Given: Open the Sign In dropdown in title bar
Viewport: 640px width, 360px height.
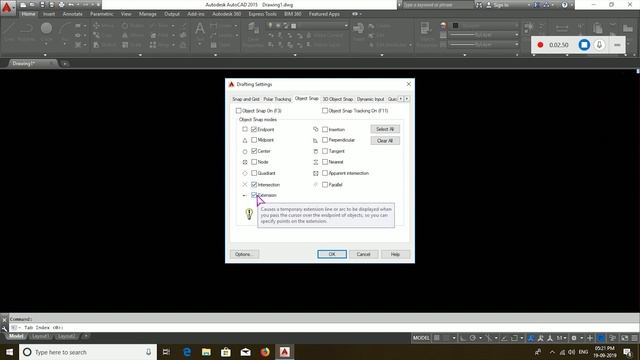Looking at the screenshot, I should pos(529,5).
